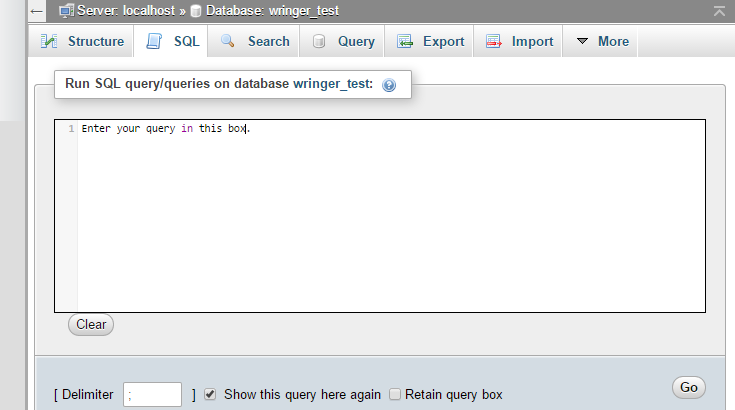Click the back arrow collapse navigation icon
735x410 pixels.
37,11
